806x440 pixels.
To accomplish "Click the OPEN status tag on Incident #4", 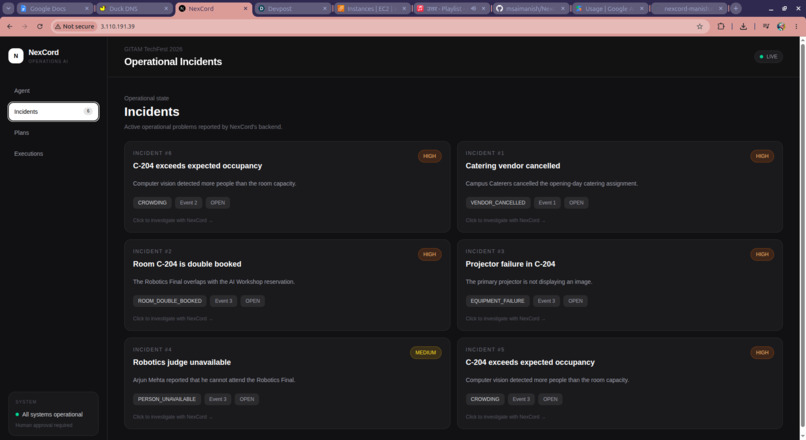I will click(x=247, y=399).
